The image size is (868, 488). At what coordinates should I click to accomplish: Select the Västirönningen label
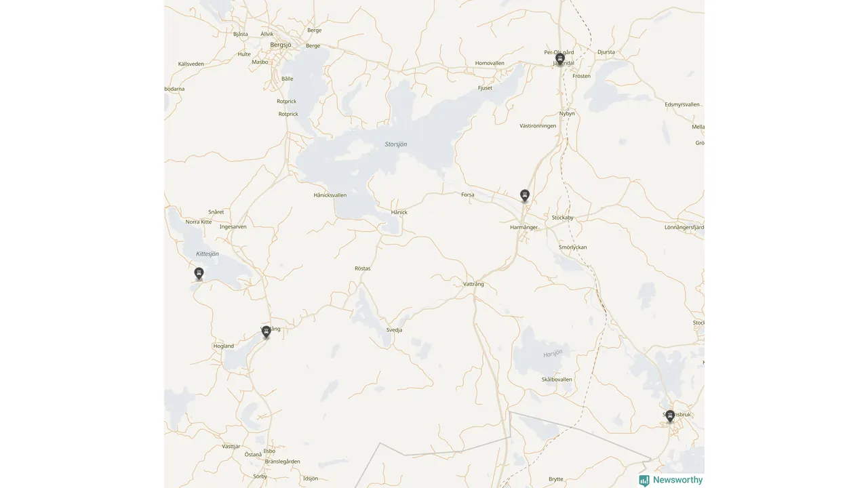(x=538, y=126)
